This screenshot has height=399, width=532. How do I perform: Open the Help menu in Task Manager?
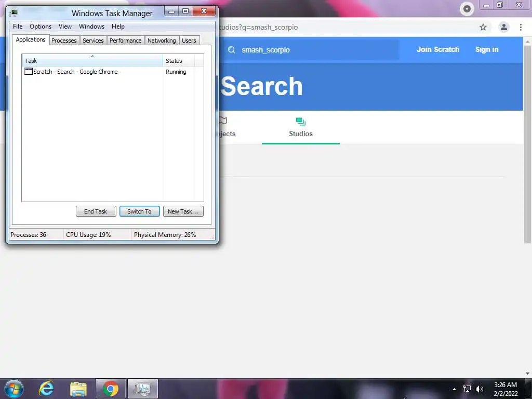click(118, 26)
